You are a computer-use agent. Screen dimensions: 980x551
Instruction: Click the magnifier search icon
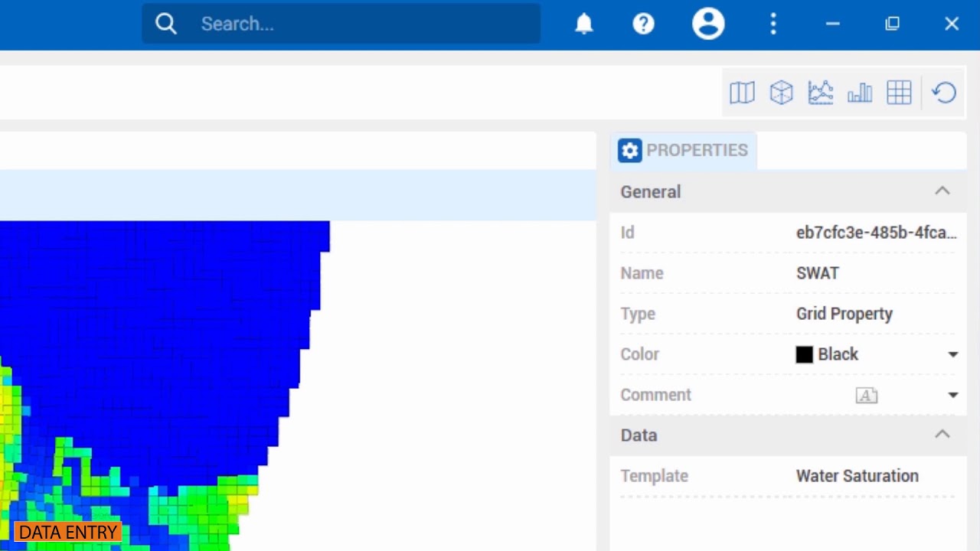(x=166, y=24)
